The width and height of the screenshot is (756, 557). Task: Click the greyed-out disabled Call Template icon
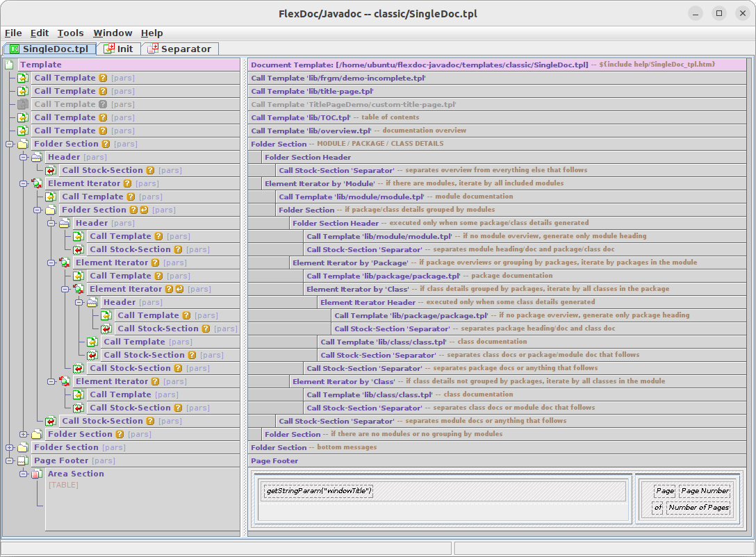point(23,104)
